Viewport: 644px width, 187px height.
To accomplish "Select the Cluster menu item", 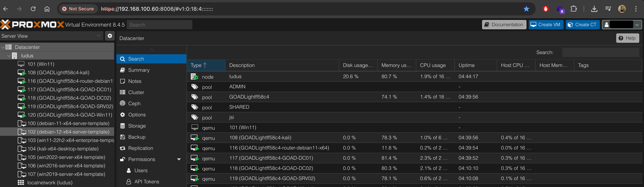I will coord(136,92).
